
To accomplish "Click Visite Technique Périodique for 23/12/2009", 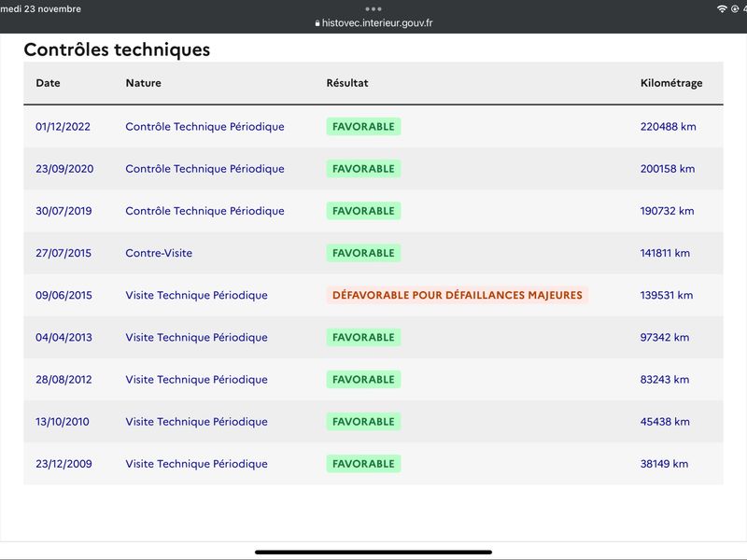I will [x=197, y=464].
